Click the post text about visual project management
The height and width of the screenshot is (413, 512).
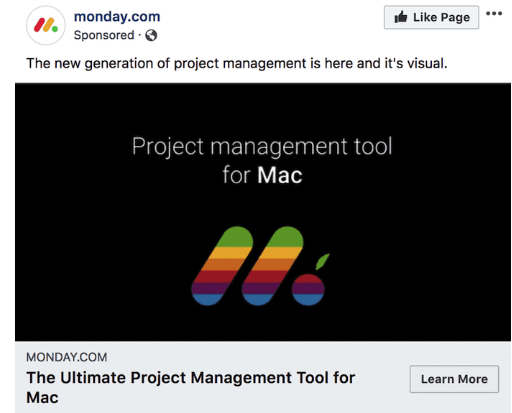(237, 63)
